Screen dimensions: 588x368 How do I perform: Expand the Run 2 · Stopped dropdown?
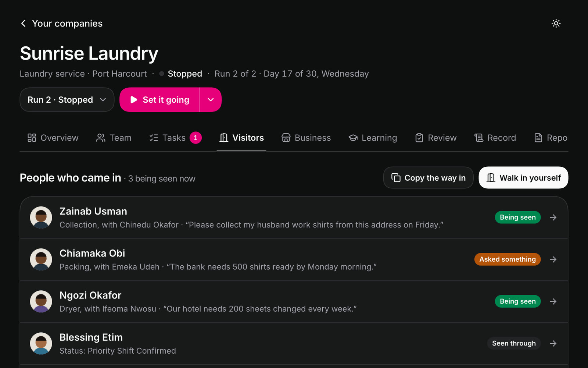(x=67, y=100)
